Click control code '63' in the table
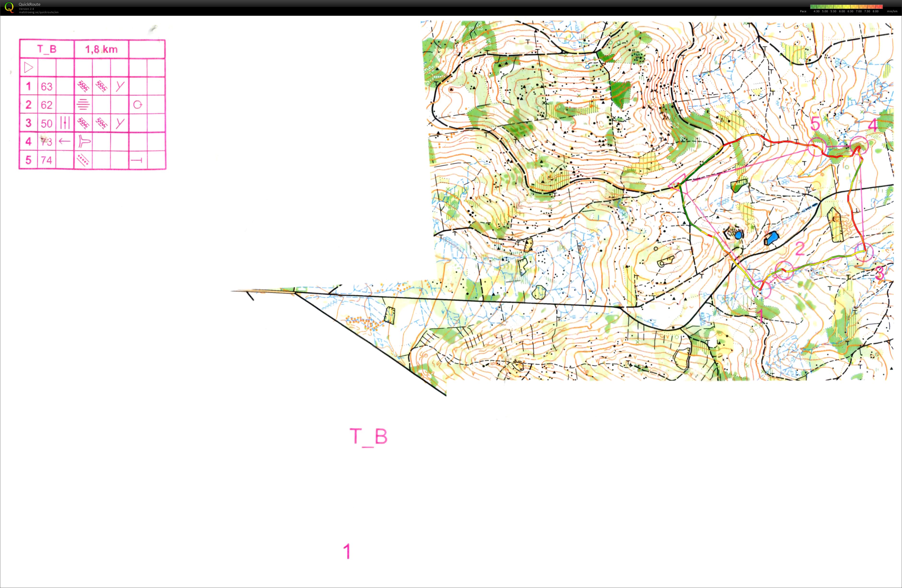Screen dimensions: 902x588 [47, 86]
